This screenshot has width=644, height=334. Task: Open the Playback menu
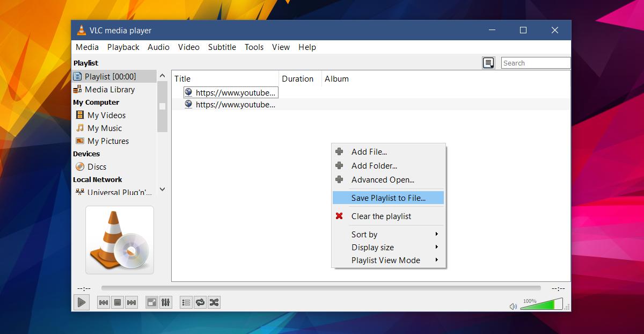coord(123,47)
